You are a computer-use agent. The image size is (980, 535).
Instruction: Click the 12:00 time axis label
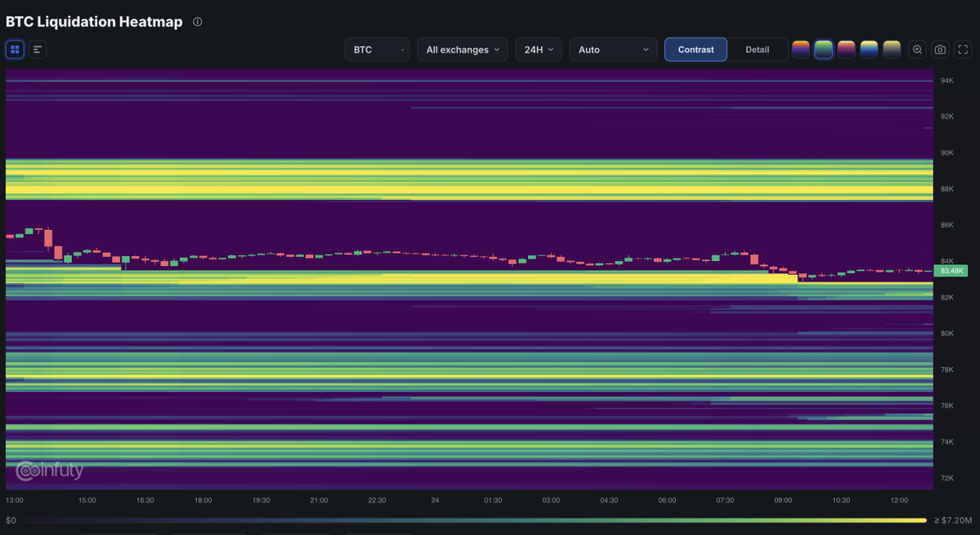pos(899,501)
